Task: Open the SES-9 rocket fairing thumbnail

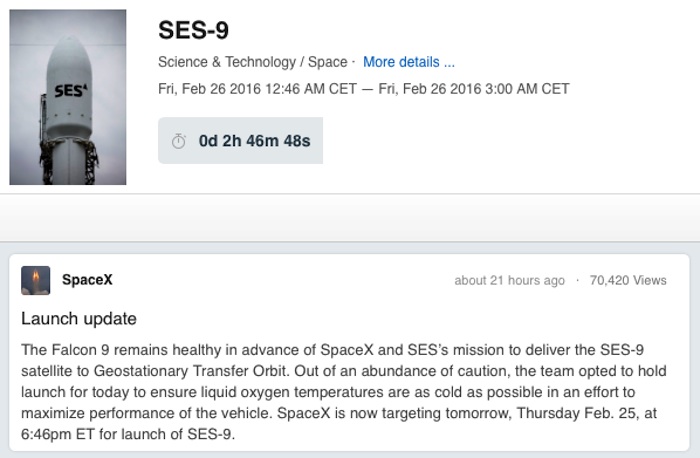Action: point(68,97)
